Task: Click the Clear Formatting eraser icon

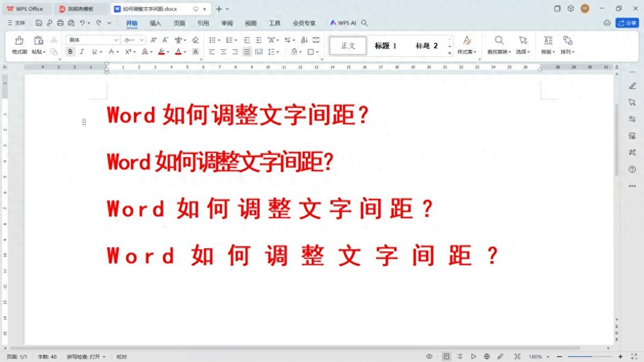Action: click(195, 40)
